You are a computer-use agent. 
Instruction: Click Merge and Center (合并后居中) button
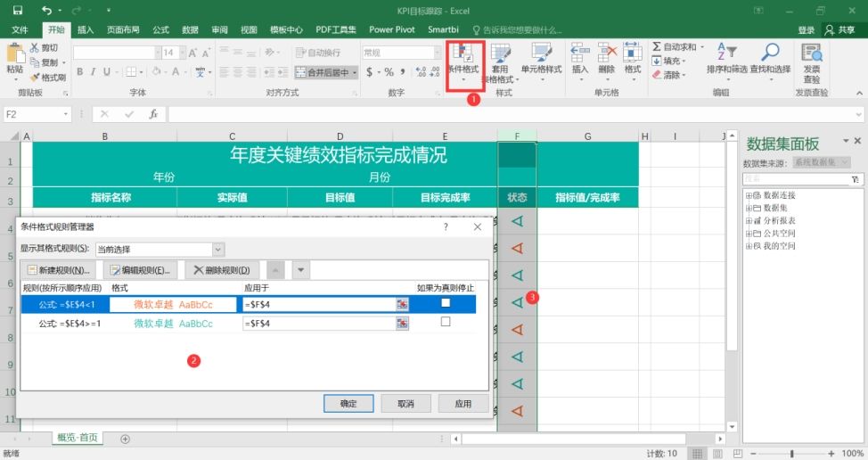point(326,72)
